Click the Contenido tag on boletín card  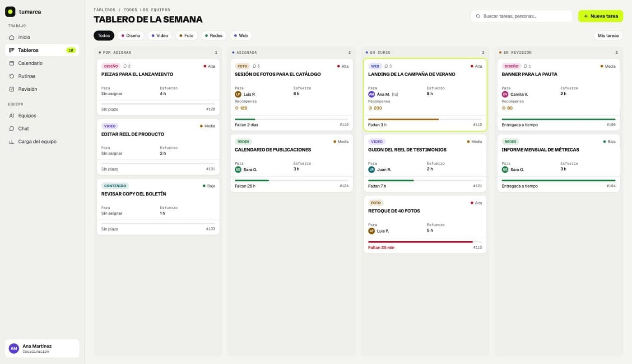click(x=115, y=186)
